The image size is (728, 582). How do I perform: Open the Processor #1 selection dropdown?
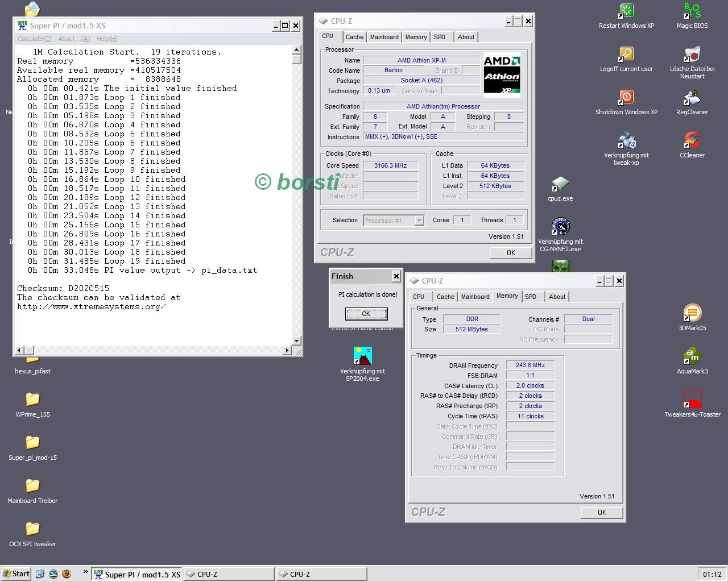pyautogui.click(x=394, y=221)
